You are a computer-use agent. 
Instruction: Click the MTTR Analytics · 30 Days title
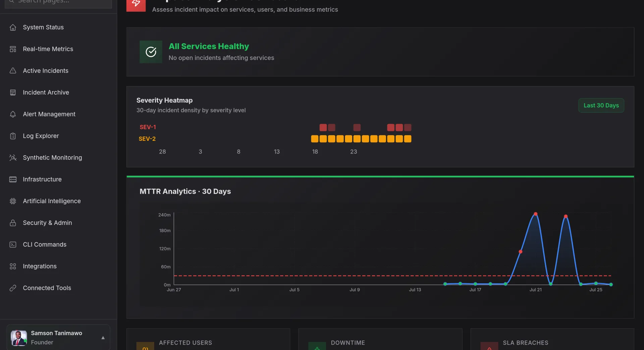[x=185, y=191]
